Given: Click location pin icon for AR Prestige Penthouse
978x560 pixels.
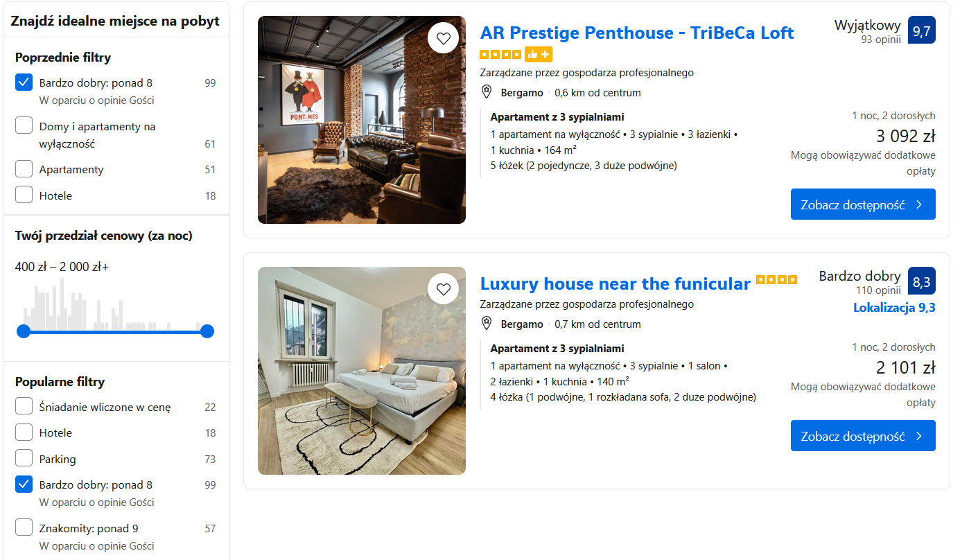Looking at the screenshot, I should (487, 92).
